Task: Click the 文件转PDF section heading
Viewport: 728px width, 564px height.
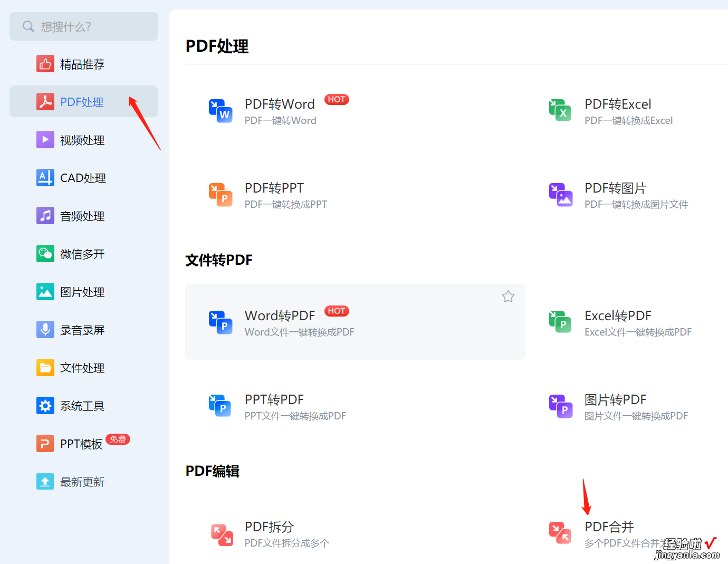Action: pos(219,260)
